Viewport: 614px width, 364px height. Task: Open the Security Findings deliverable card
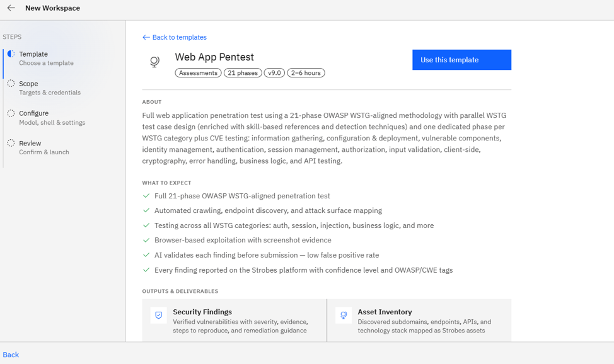(x=234, y=321)
